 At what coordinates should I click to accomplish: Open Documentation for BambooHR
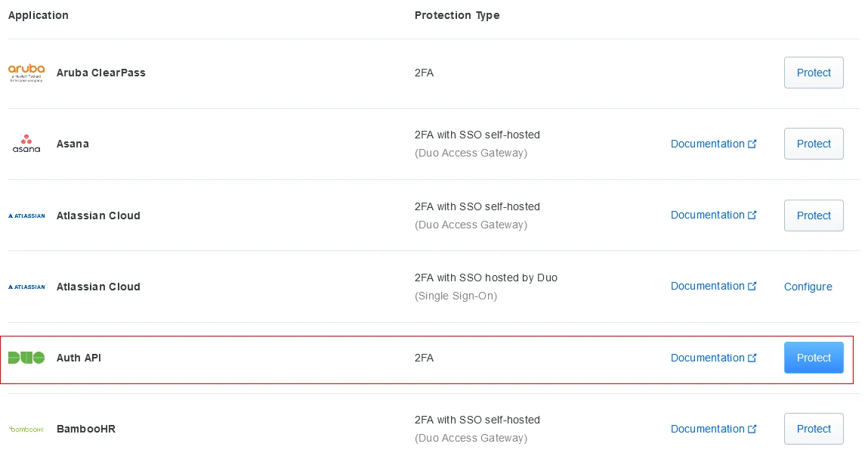(x=708, y=429)
